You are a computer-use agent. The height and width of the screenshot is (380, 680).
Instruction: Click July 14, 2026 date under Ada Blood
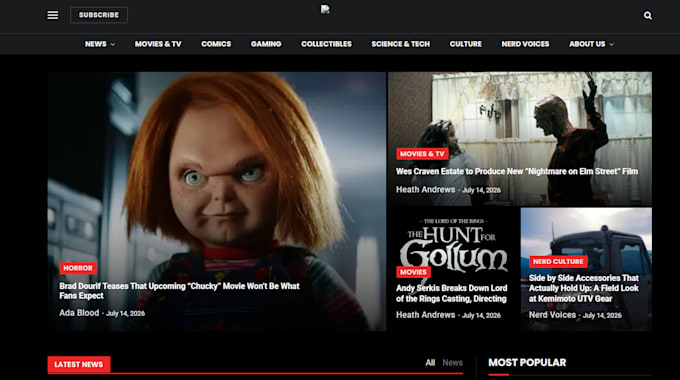[x=126, y=313]
